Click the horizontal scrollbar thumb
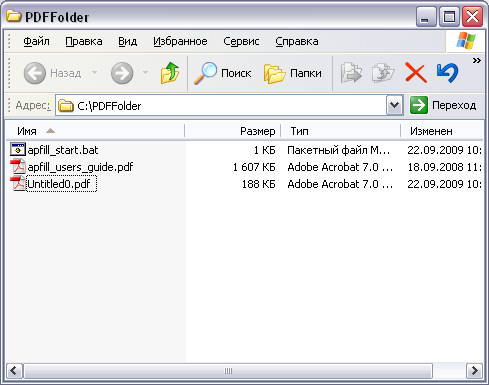This screenshot has width=489, height=385. [x=228, y=371]
